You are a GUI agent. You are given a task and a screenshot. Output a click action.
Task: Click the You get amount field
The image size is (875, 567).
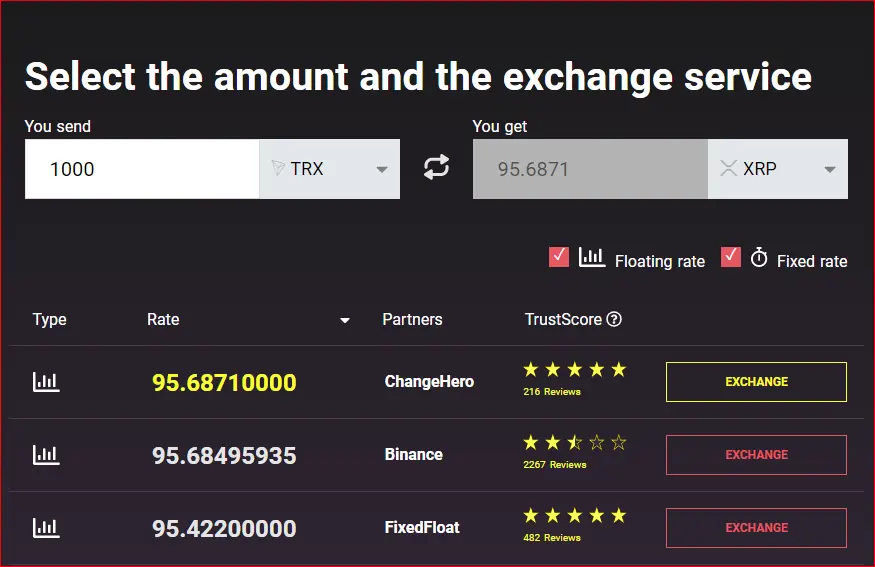[590, 169]
